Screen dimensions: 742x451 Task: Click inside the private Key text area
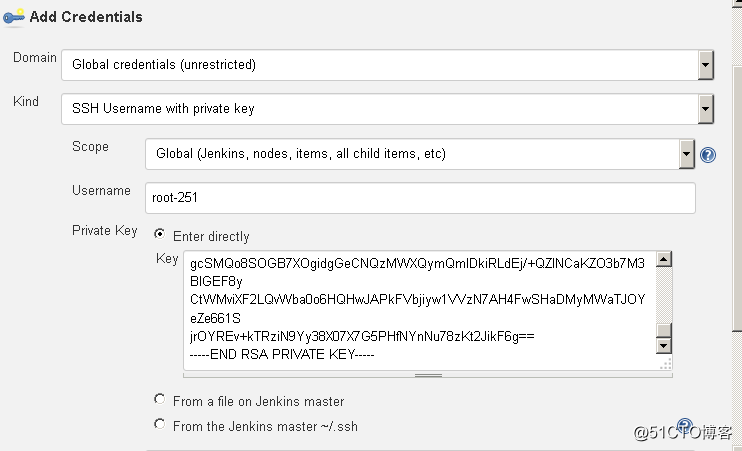tap(419, 310)
